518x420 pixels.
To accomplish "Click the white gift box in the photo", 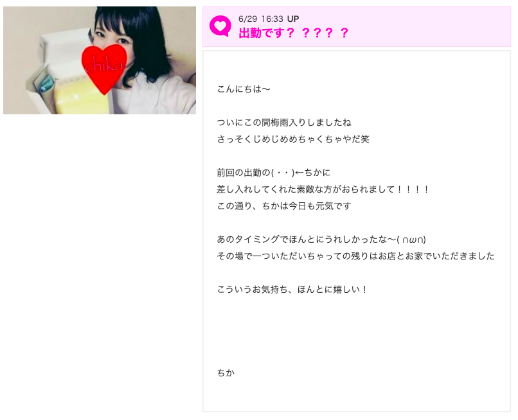I will click(64, 55).
